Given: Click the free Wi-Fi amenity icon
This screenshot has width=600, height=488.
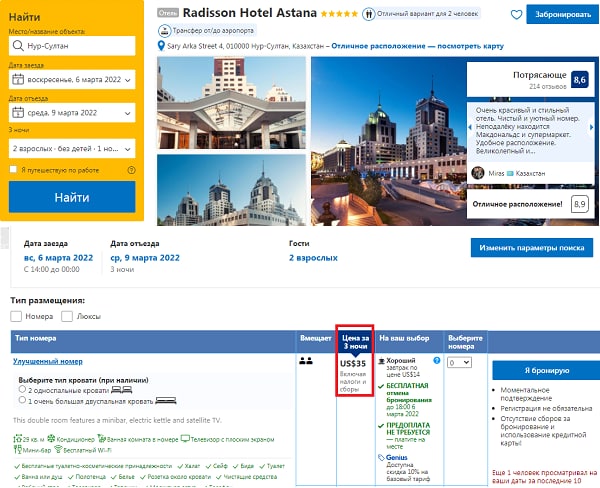Looking at the screenshot, I should tap(58, 449).
